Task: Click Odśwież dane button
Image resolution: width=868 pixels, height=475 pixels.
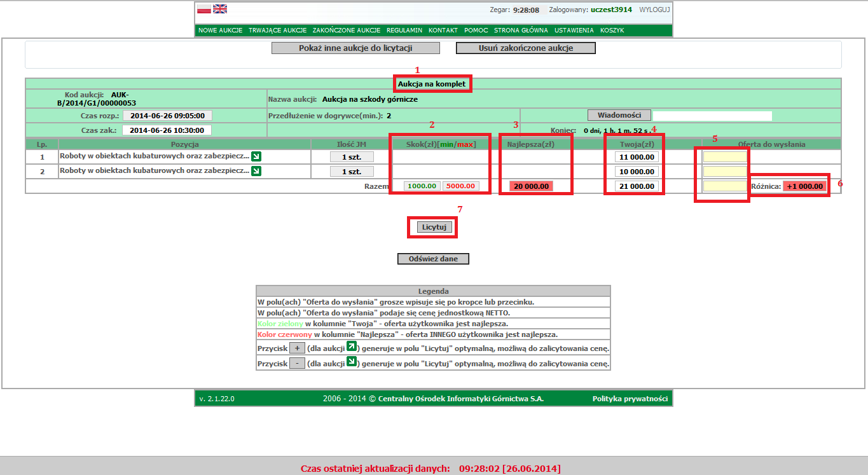Action: click(433, 259)
